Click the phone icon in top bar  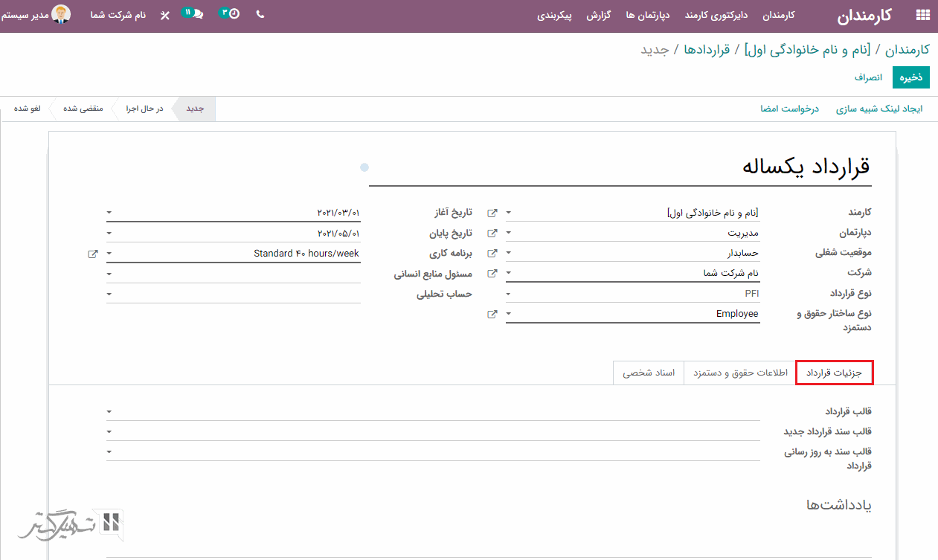tap(260, 14)
